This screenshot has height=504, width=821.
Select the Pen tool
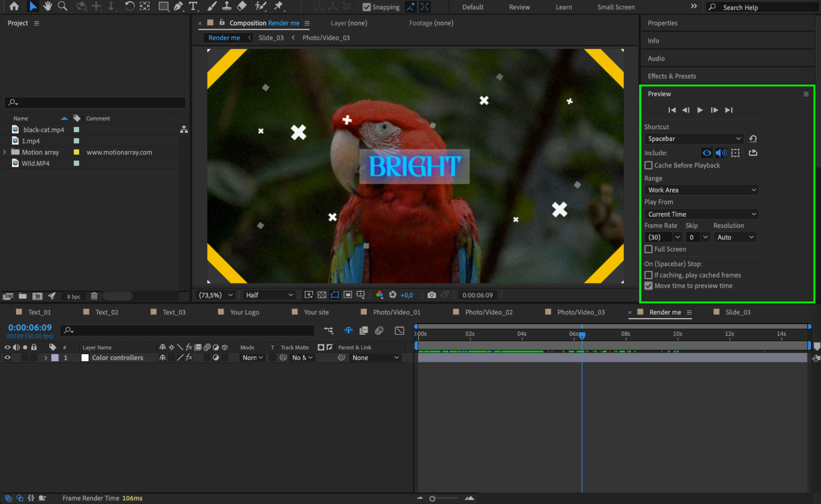tap(178, 6)
